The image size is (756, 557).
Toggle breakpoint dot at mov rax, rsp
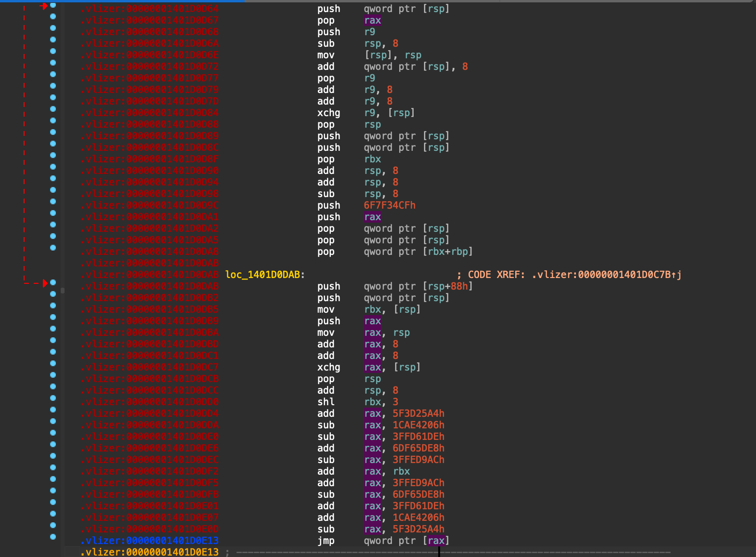pyautogui.click(x=53, y=329)
